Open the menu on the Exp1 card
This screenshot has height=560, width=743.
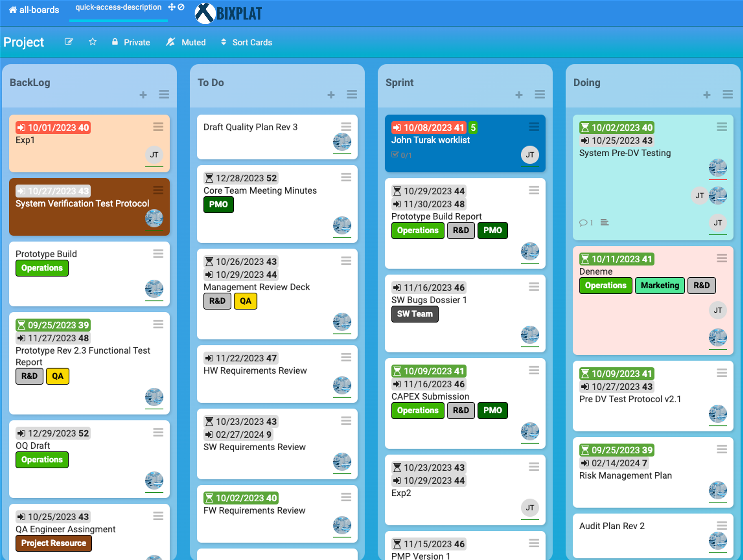click(x=158, y=127)
